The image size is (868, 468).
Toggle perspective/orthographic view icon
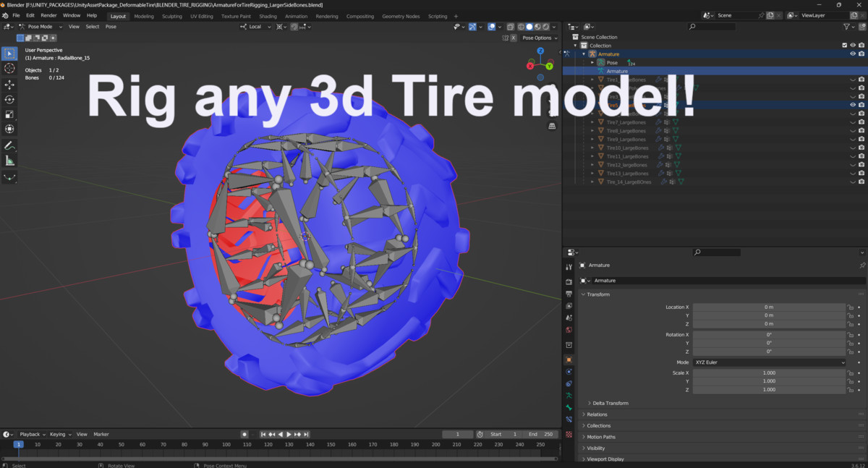[553, 125]
